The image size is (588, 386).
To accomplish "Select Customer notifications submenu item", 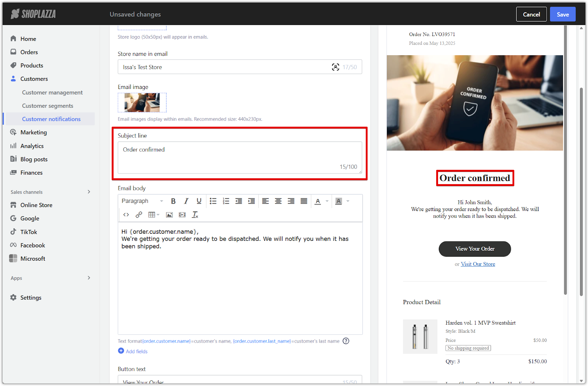I will tap(51, 119).
